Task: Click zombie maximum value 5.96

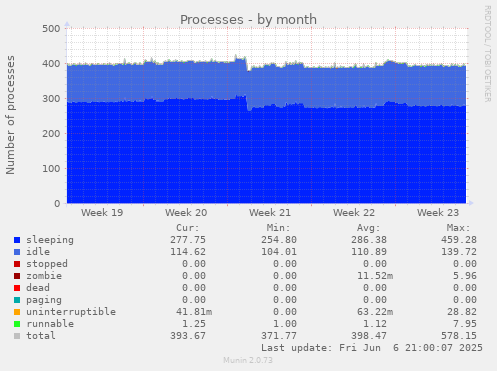Action: [465, 276]
